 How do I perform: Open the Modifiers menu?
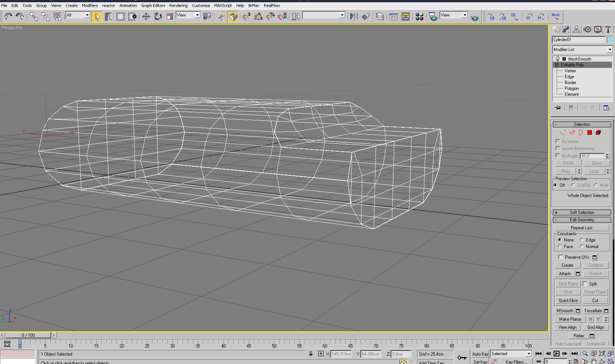(90, 6)
